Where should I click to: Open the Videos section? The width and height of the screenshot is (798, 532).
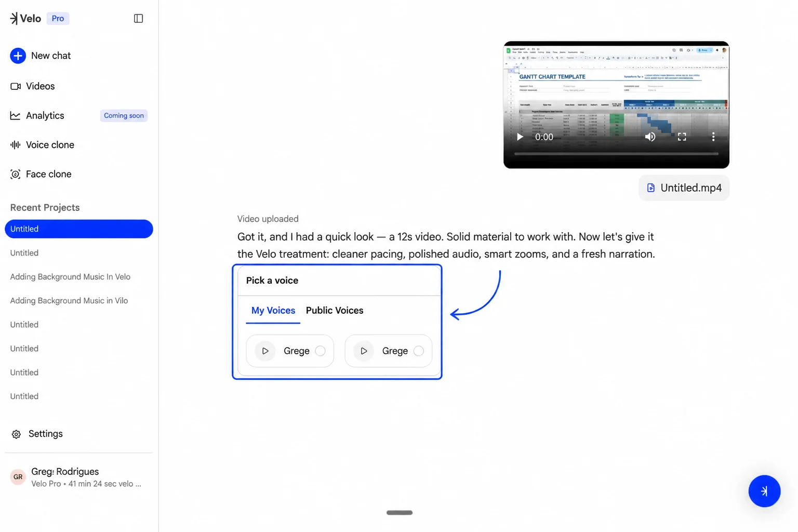point(33,86)
